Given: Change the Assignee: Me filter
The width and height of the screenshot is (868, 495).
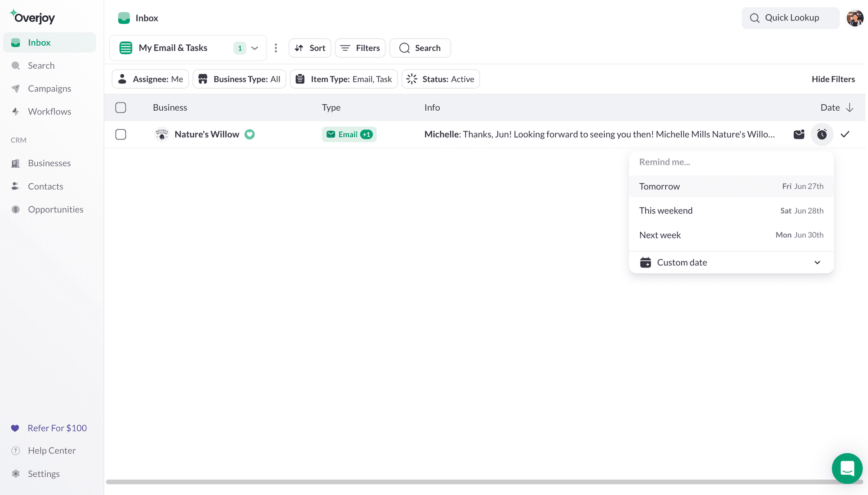Looking at the screenshot, I should pyautogui.click(x=150, y=79).
